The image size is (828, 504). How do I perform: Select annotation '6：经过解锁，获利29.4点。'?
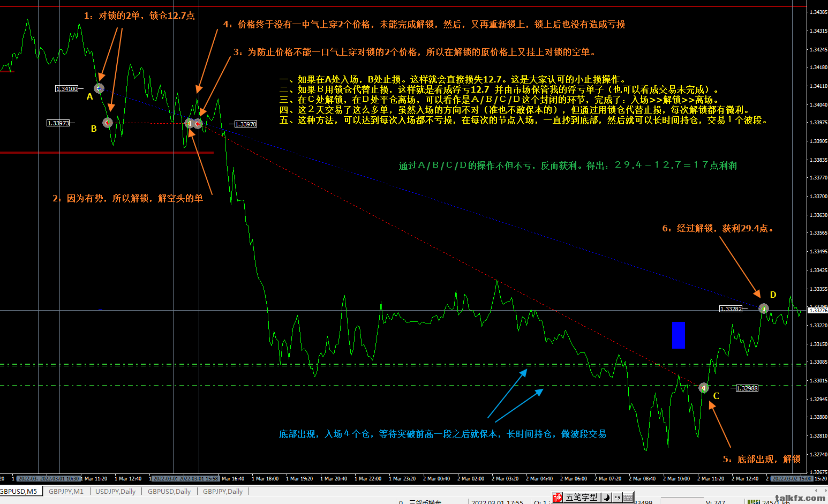[x=718, y=229]
